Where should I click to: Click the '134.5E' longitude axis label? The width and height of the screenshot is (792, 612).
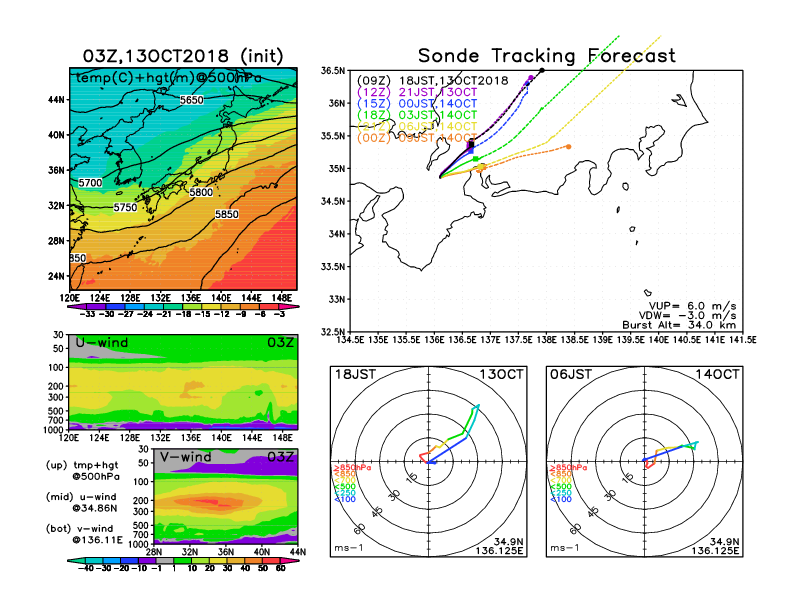click(351, 340)
